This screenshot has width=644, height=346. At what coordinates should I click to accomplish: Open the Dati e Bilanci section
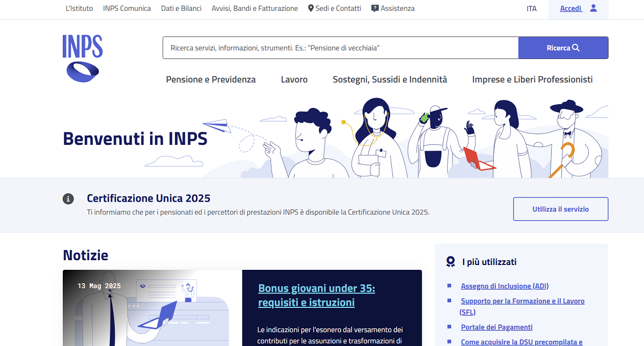coord(181,8)
